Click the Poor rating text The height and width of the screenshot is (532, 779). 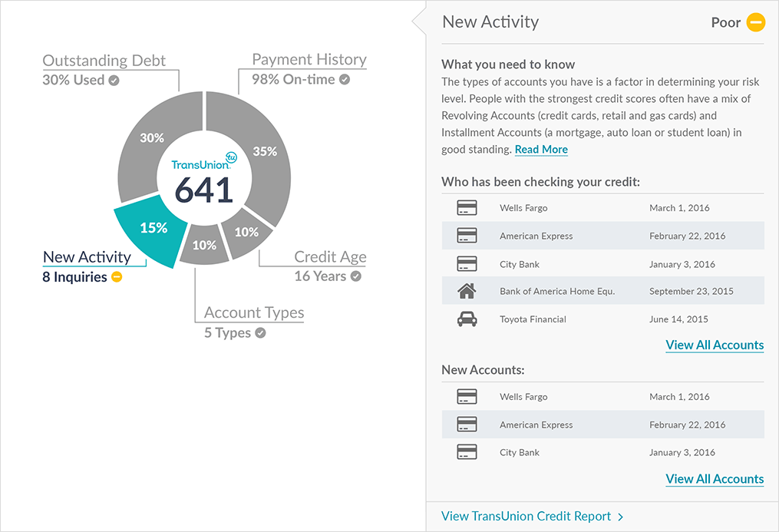tap(726, 23)
